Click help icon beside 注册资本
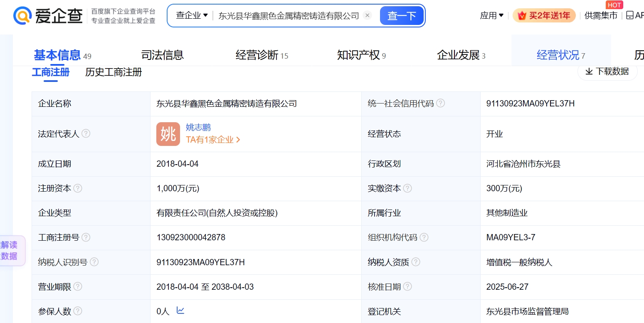Image resolution: width=644 pixels, height=323 pixels. point(78,188)
